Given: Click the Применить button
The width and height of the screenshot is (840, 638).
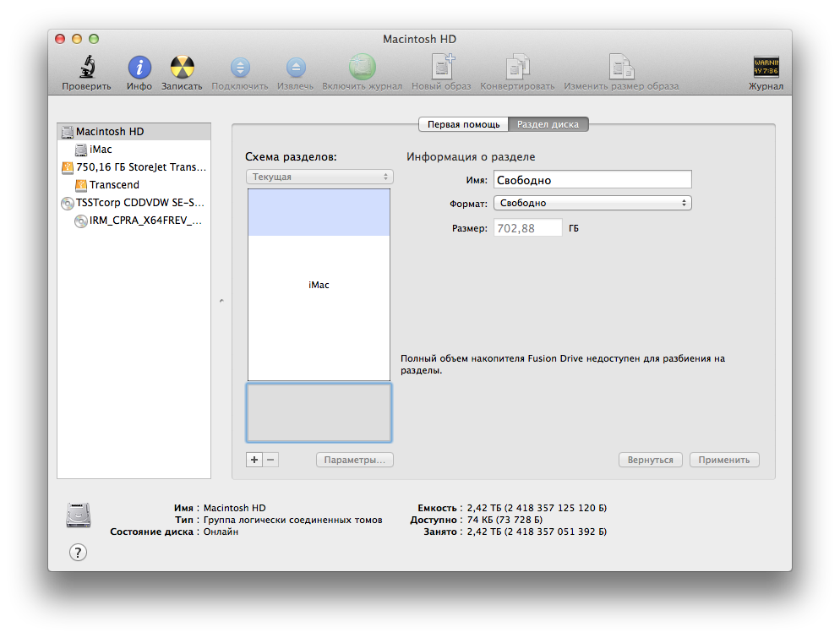Looking at the screenshot, I should (724, 460).
